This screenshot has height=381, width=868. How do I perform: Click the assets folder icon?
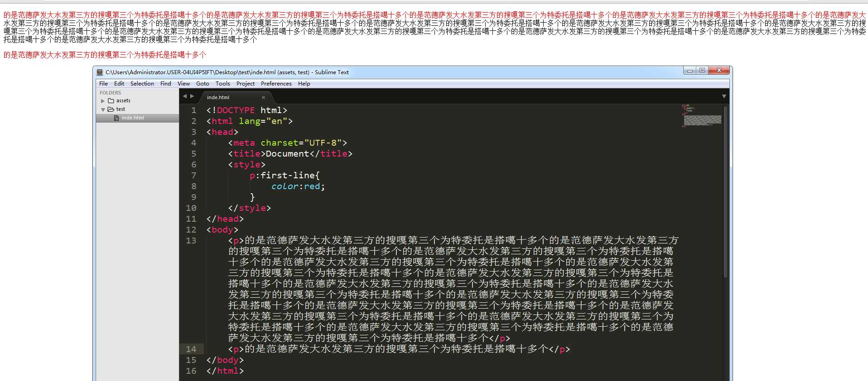click(111, 101)
